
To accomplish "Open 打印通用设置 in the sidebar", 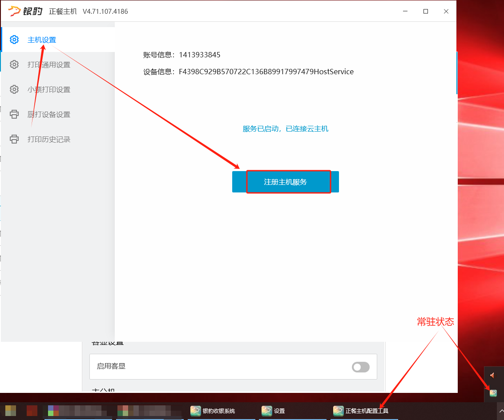I will click(58, 64).
